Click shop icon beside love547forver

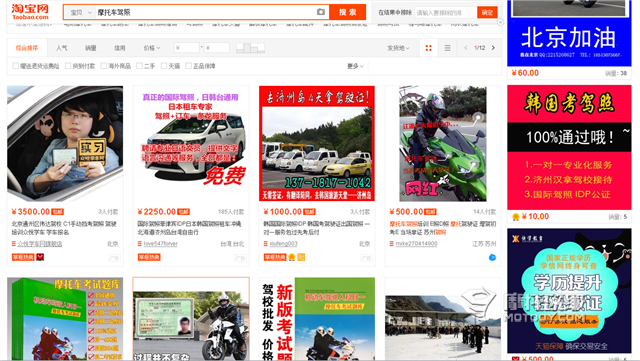coord(140,244)
